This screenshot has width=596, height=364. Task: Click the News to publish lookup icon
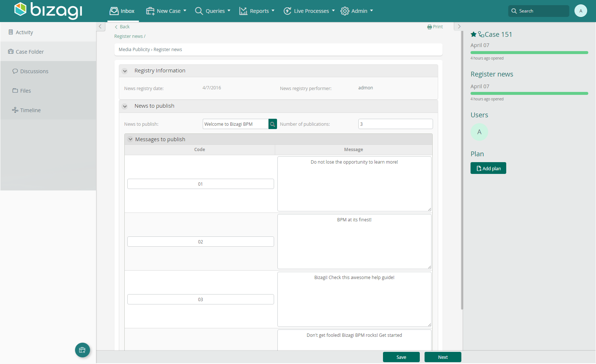[273, 124]
